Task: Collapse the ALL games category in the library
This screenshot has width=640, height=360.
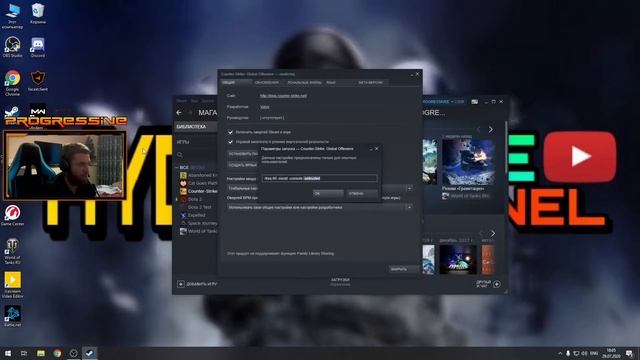Action: point(177,168)
